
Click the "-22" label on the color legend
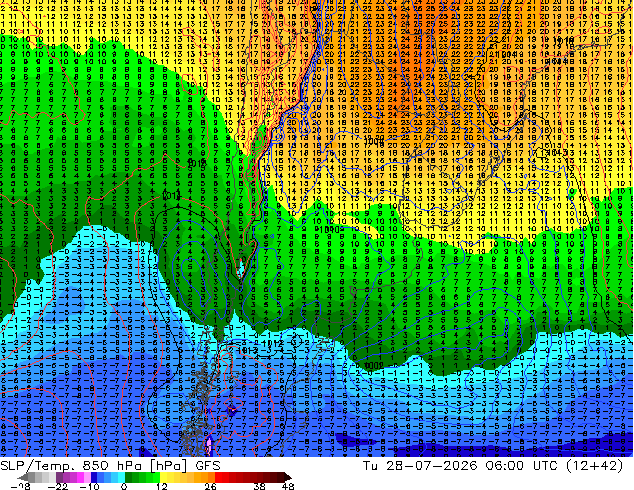pos(58,486)
